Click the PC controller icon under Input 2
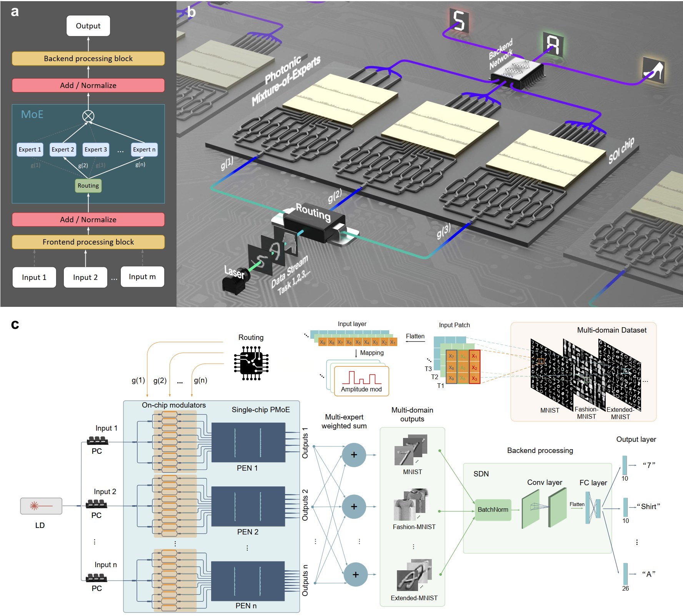The height and width of the screenshot is (616, 683). [x=96, y=504]
